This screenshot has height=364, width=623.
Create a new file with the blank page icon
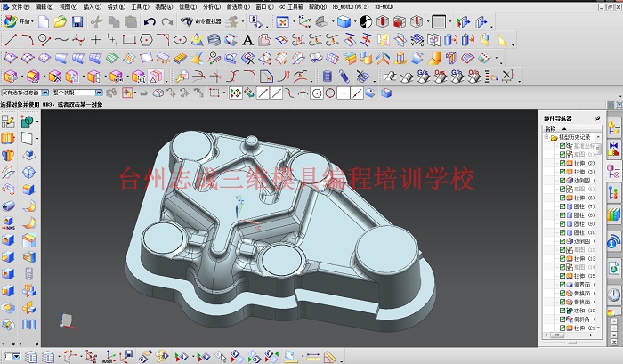pos(44,22)
